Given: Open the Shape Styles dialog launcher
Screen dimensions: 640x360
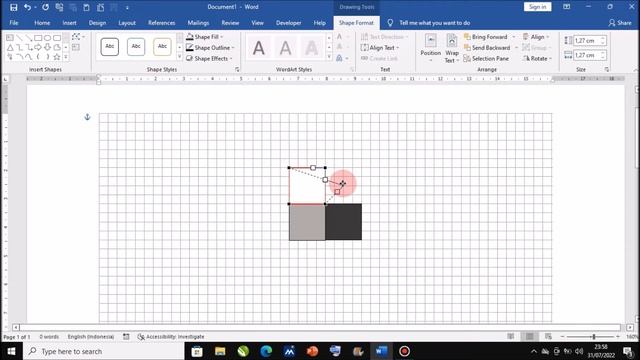Looking at the screenshot, I should pos(237,70).
